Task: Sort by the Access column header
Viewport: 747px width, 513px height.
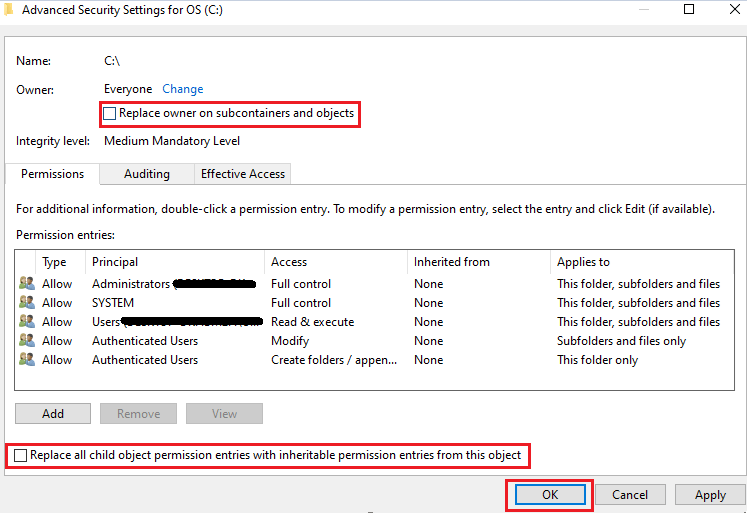Action: pos(335,262)
